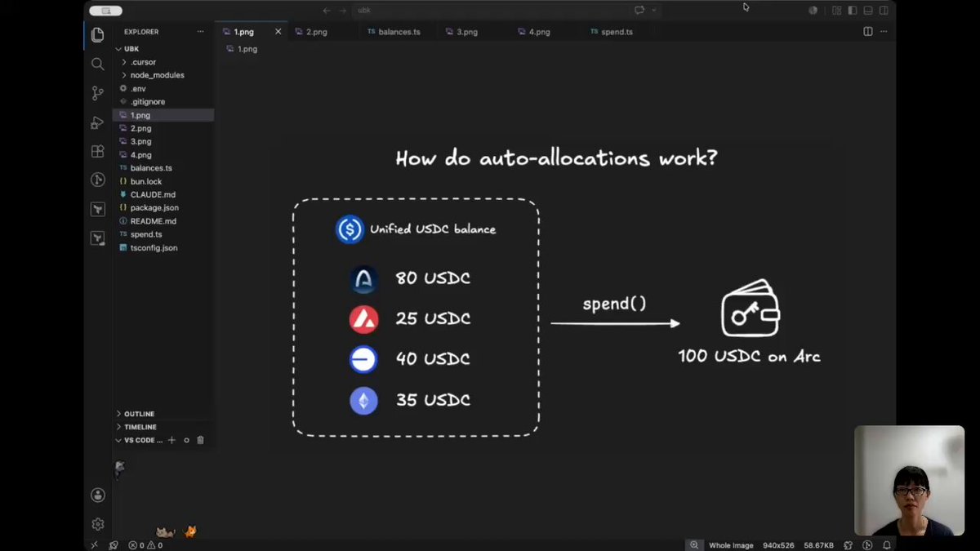This screenshot has width=980, height=551.
Task: Expand the node_modules folder
Action: [x=163, y=75]
